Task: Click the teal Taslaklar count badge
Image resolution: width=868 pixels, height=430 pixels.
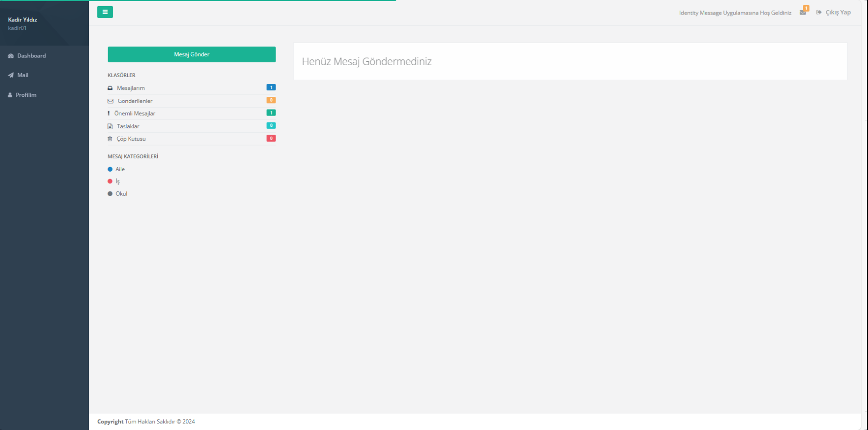Action: tap(271, 125)
